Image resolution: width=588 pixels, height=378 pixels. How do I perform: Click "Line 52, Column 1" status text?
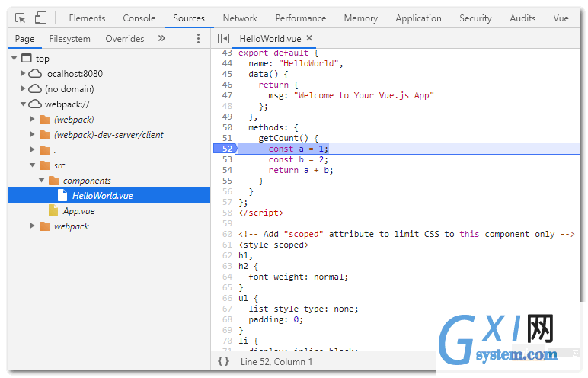[x=276, y=361]
